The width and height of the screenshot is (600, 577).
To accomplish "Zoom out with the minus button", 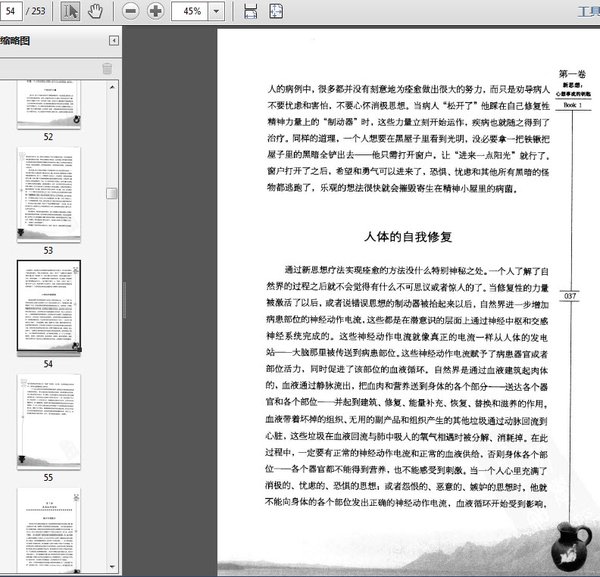I will (x=130, y=11).
